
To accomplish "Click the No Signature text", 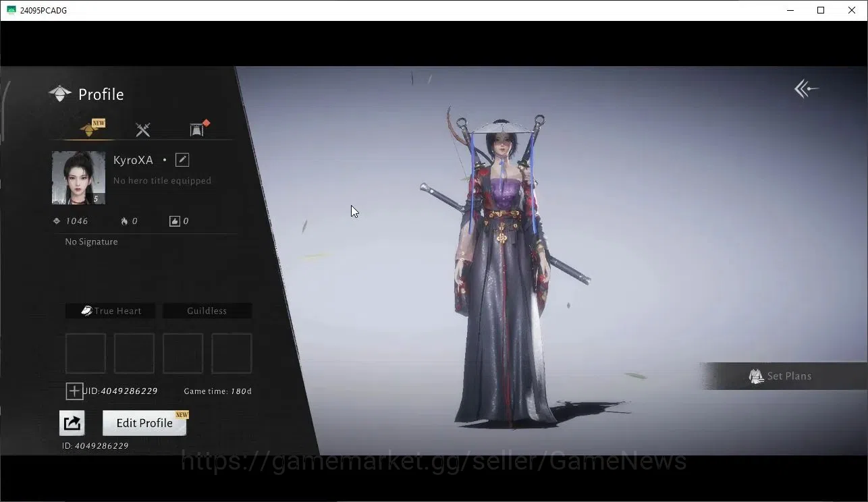I will coord(91,242).
